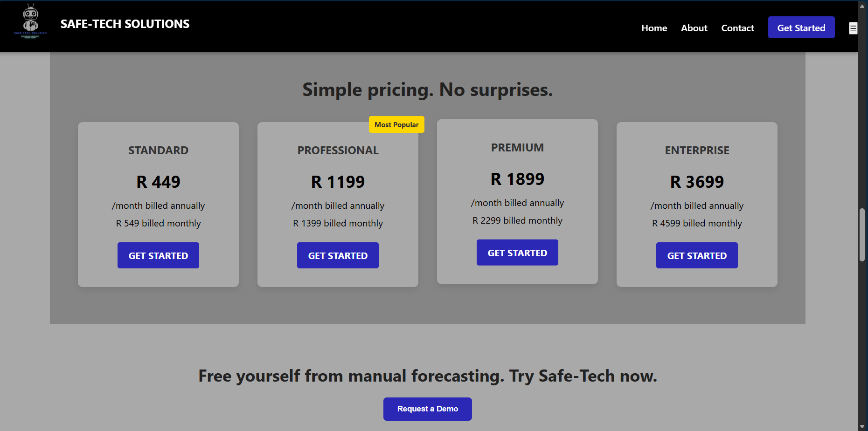Click GET STARTED under the STANDARD plan

(x=158, y=255)
